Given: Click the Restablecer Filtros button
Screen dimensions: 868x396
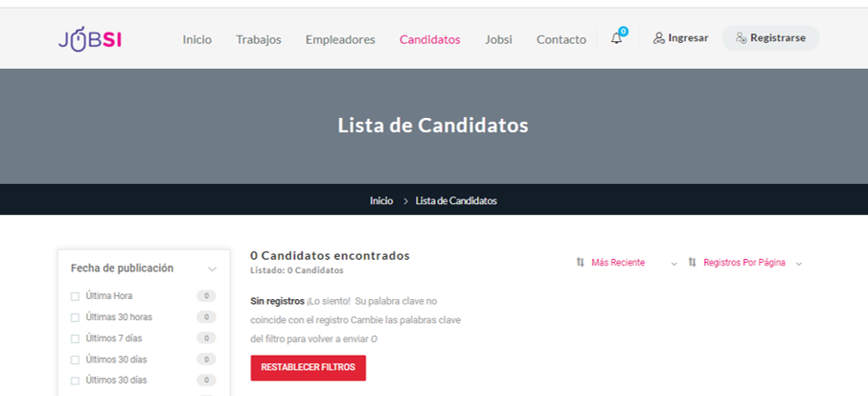Looking at the screenshot, I should tap(308, 368).
